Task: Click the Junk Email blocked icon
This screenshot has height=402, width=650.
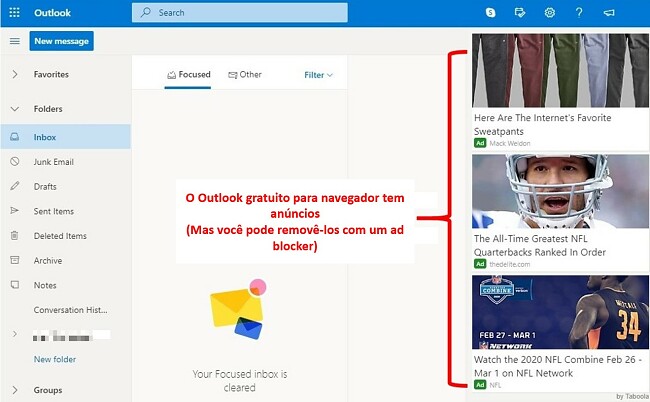Action: 15,162
